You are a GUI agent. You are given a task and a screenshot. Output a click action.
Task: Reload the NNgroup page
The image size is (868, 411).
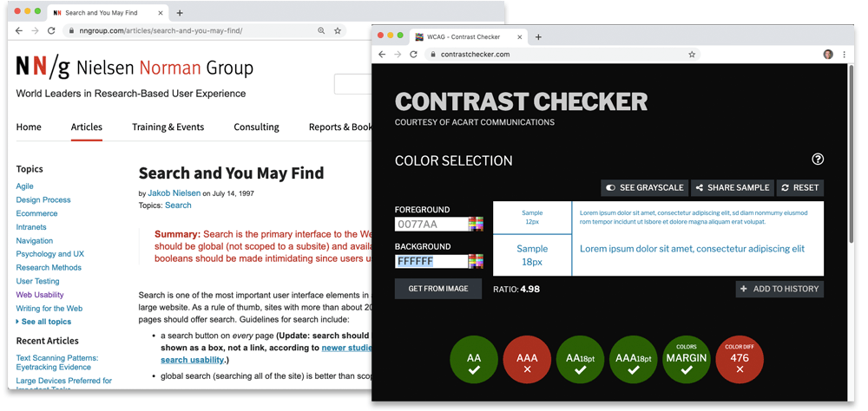pos(51,31)
